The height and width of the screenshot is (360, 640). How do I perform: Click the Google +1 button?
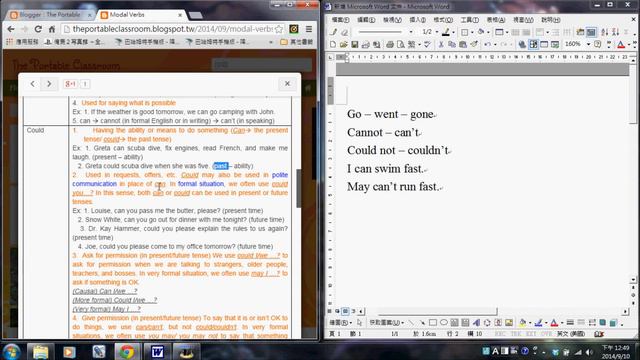click(x=70, y=84)
